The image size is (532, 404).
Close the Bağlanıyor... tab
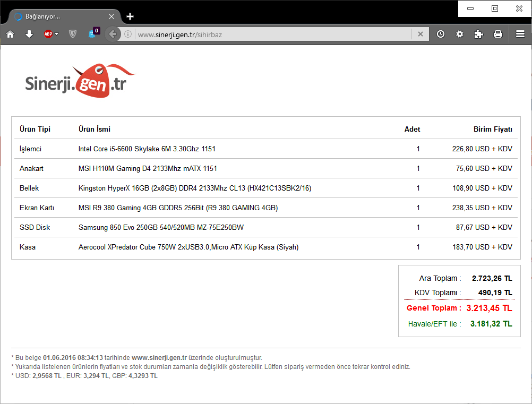click(111, 16)
